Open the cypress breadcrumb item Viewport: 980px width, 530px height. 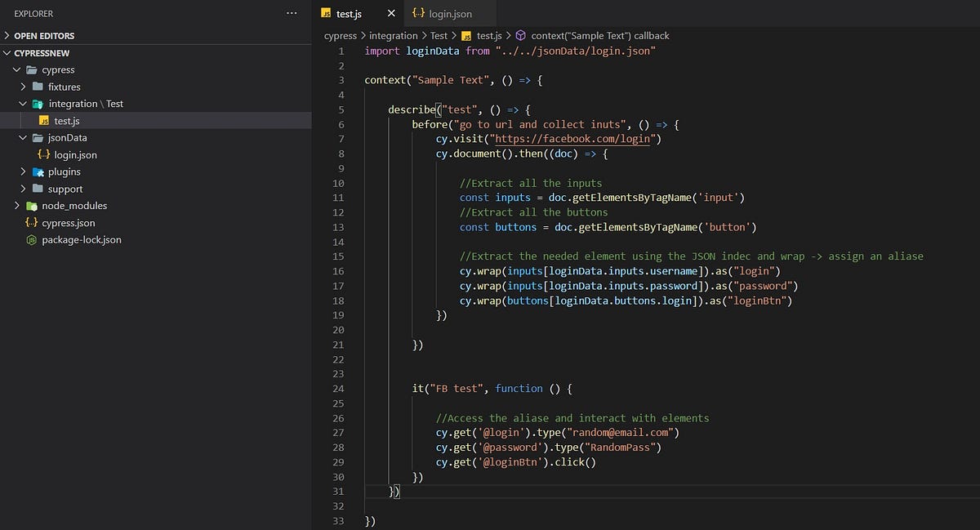tap(340, 35)
